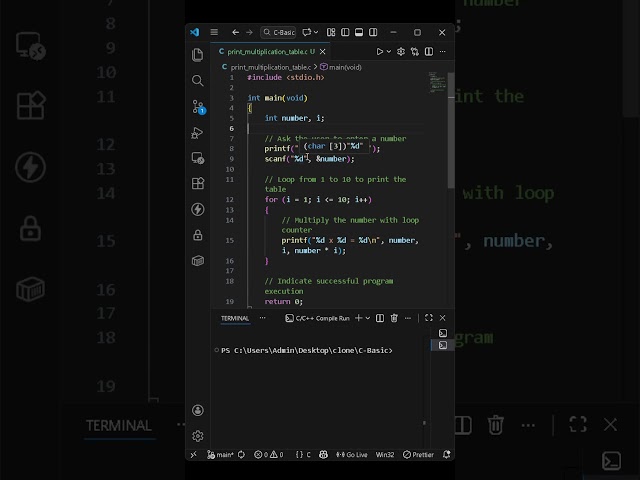The height and width of the screenshot is (480, 640).
Task: Click the editor vertical scrollbar
Action: (x=451, y=131)
